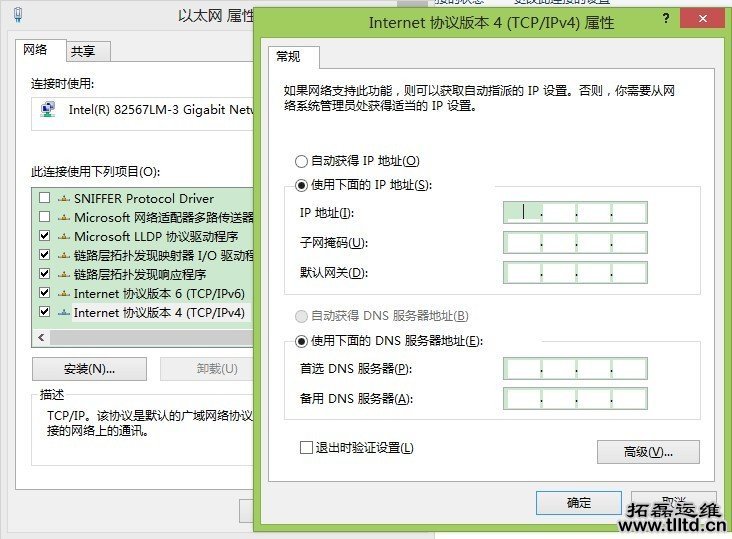732x539 pixels.
Task: Uncheck the Internet 协议版本 6 checkbox
Action: 44,294
